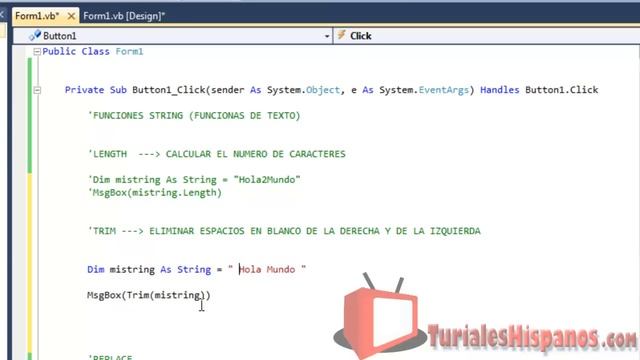Click the Dim keyword before mistring As String

click(96, 269)
